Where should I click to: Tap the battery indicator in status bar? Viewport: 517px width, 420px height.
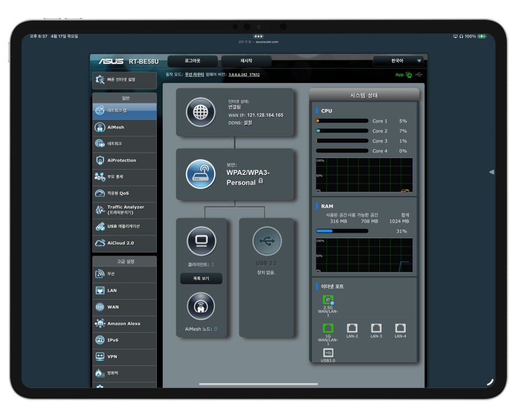[x=482, y=36]
